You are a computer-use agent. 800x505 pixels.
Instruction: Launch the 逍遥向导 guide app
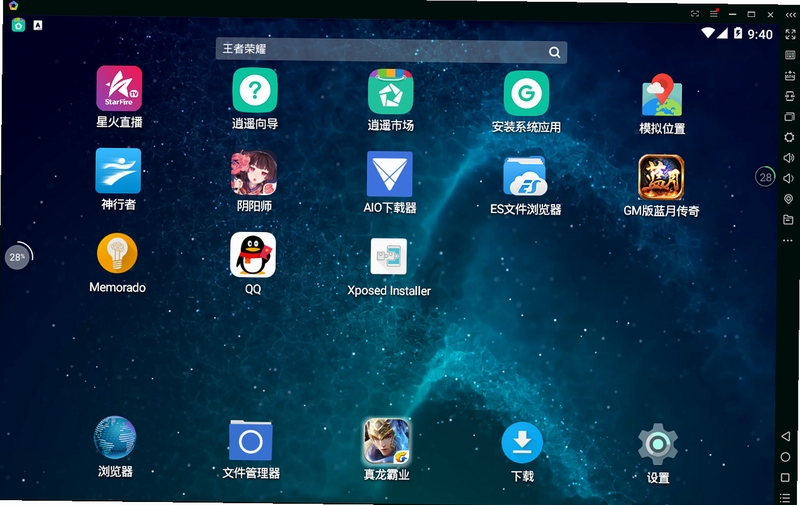tap(255, 90)
